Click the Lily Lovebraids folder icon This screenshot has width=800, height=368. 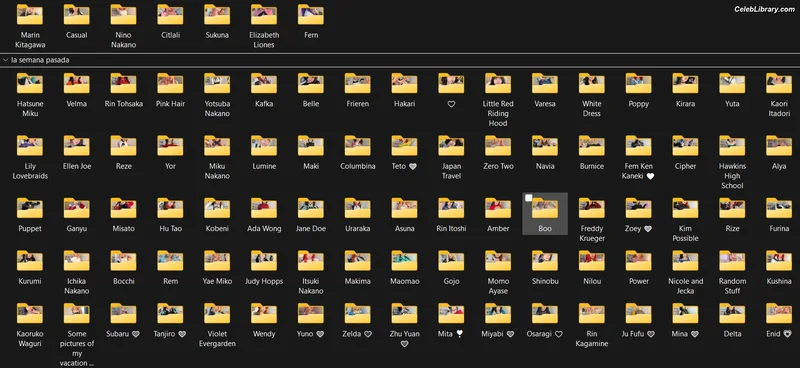pos(30,146)
